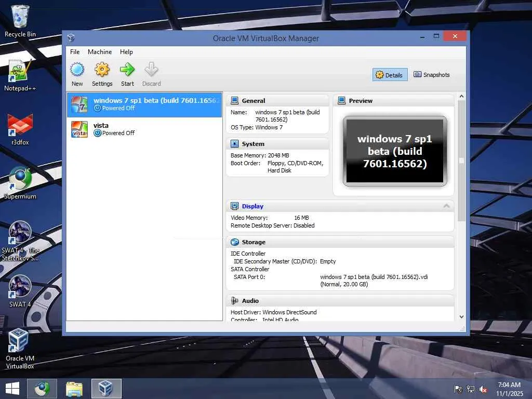This screenshot has height=399, width=532.
Task: Collapse the Display section with chevron
Action: (x=446, y=206)
